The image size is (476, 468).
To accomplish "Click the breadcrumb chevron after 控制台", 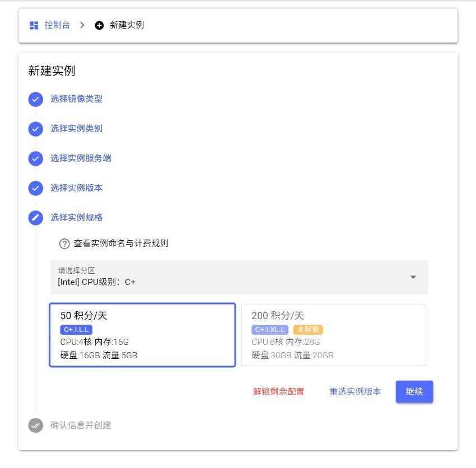I will click(82, 25).
